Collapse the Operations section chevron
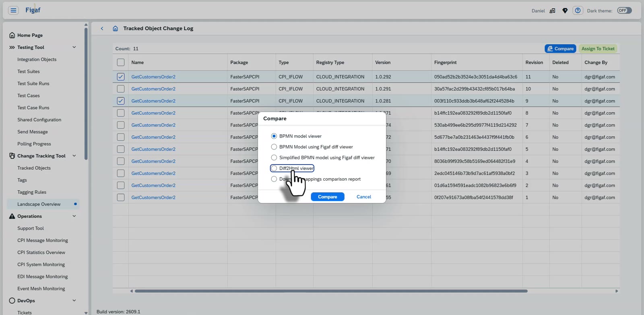 74,216
